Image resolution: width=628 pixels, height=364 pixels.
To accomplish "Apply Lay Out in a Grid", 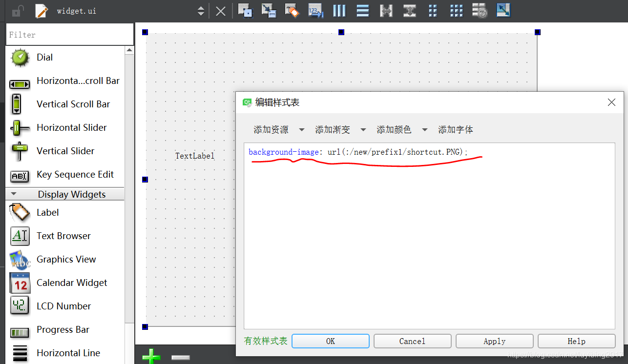I will coord(456,10).
